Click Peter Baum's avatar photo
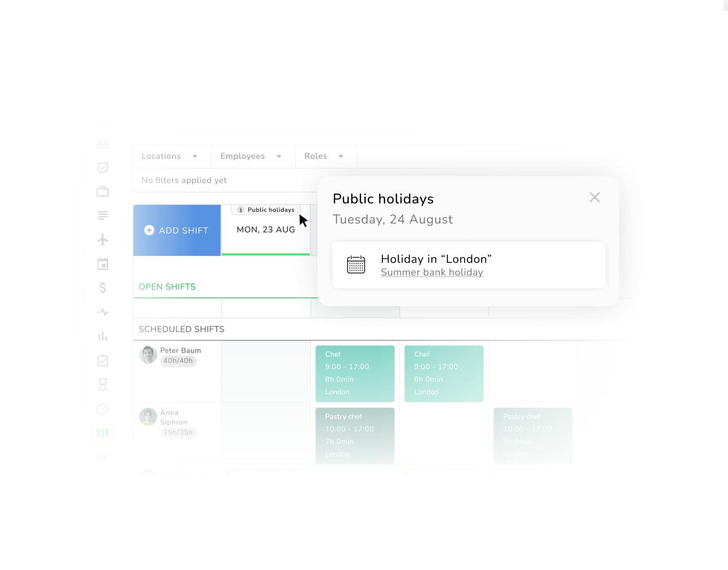 tap(148, 355)
